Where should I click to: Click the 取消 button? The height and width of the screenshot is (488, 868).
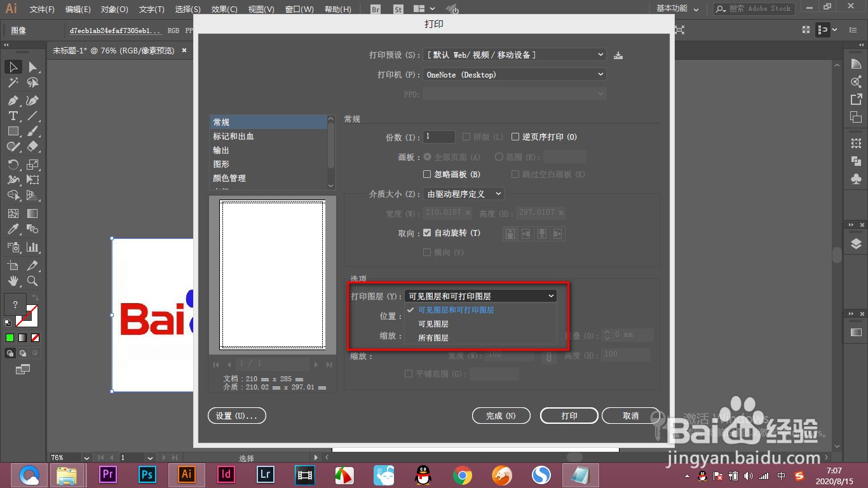coord(630,416)
